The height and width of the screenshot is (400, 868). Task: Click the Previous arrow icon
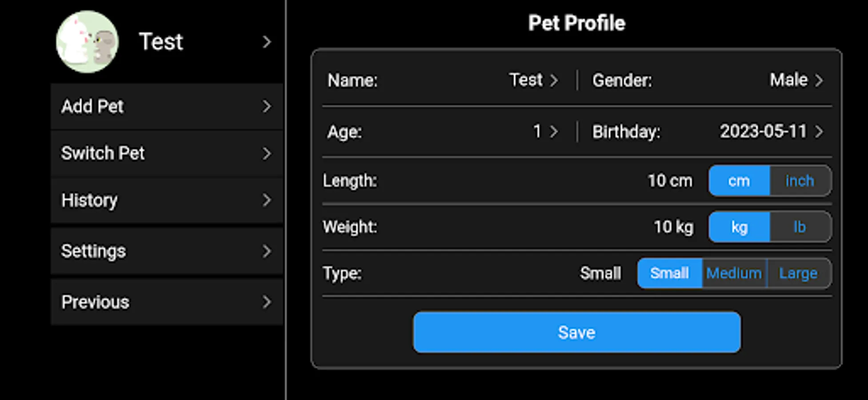click(x=266, y=302)
